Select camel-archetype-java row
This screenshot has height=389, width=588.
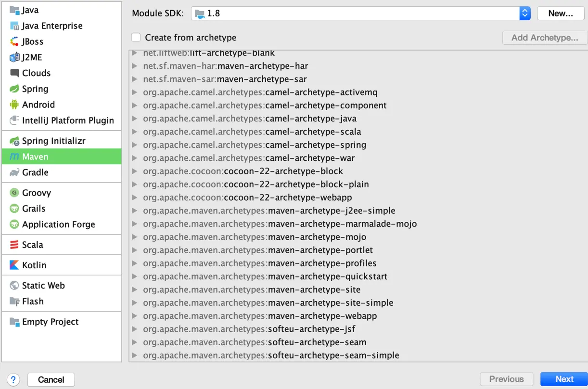(358, 119)
